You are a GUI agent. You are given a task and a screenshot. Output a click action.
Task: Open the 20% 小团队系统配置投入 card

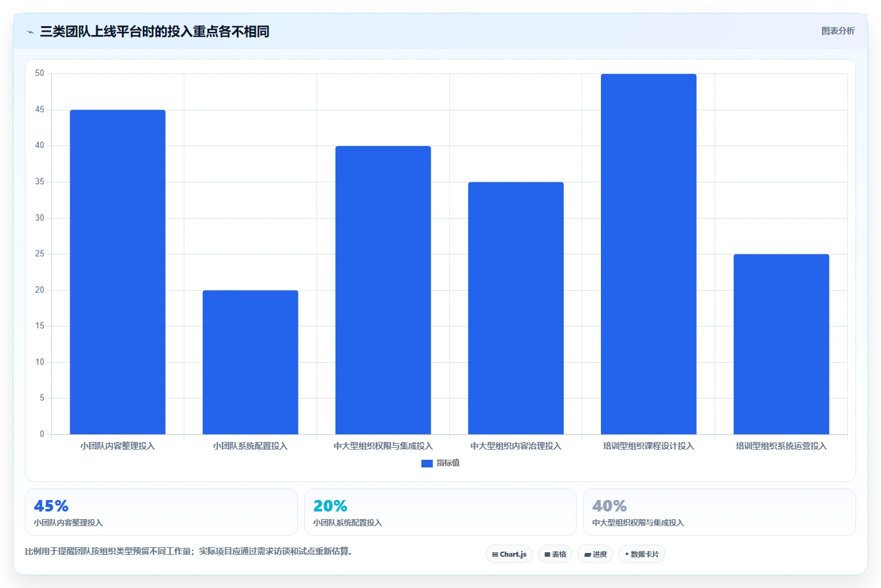[440, 512]
